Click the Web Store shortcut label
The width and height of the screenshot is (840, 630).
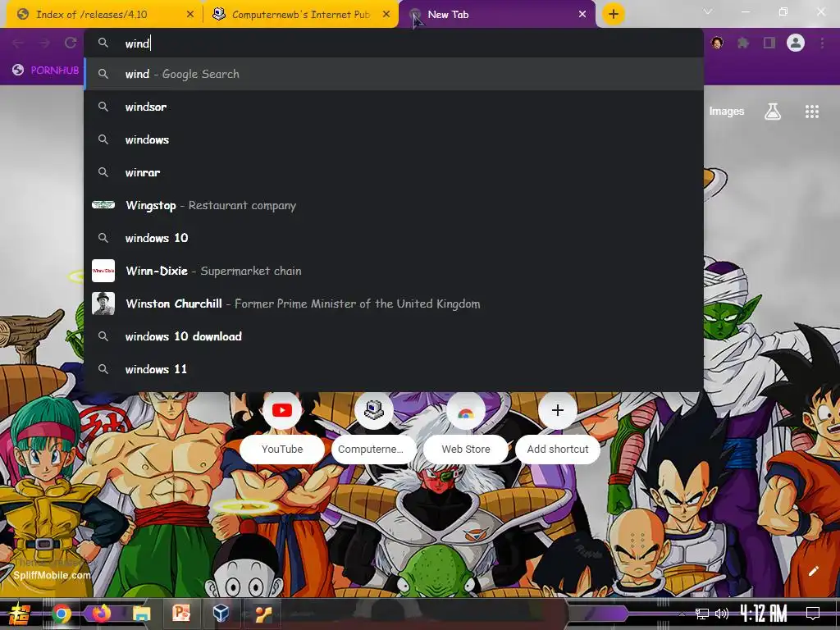[466, 449]
